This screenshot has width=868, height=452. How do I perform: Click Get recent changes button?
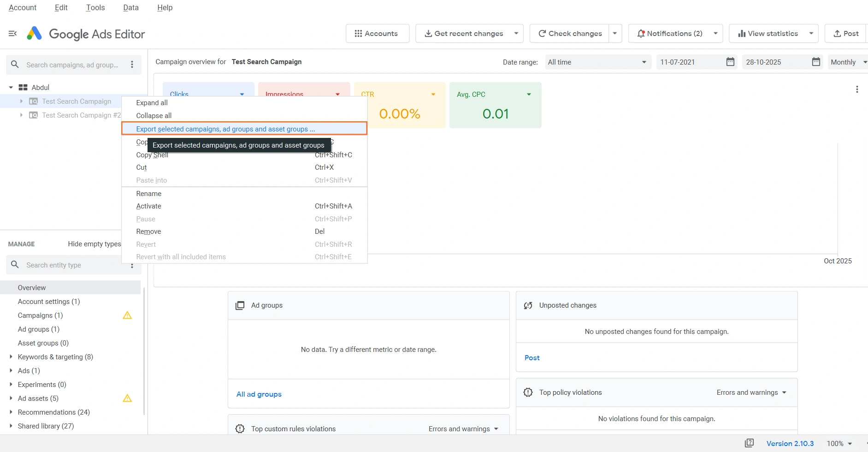464,34
